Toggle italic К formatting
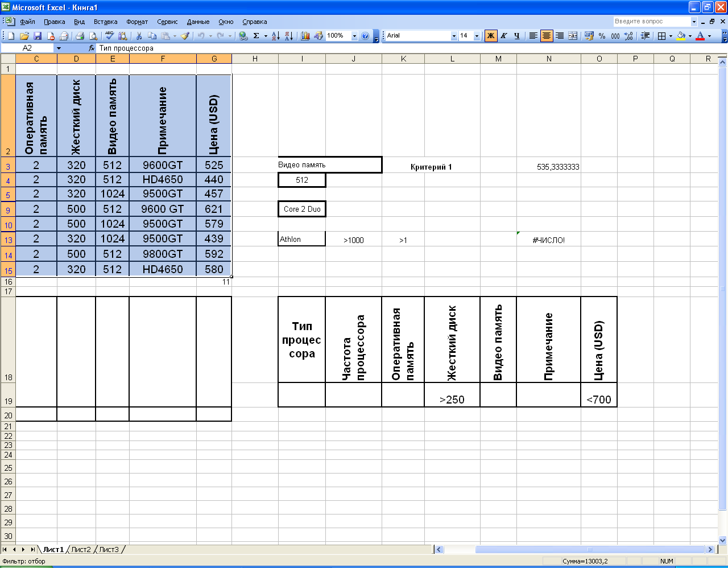Image resolution: width=728 pixels, height=568 pixels. tap(503, 36)
